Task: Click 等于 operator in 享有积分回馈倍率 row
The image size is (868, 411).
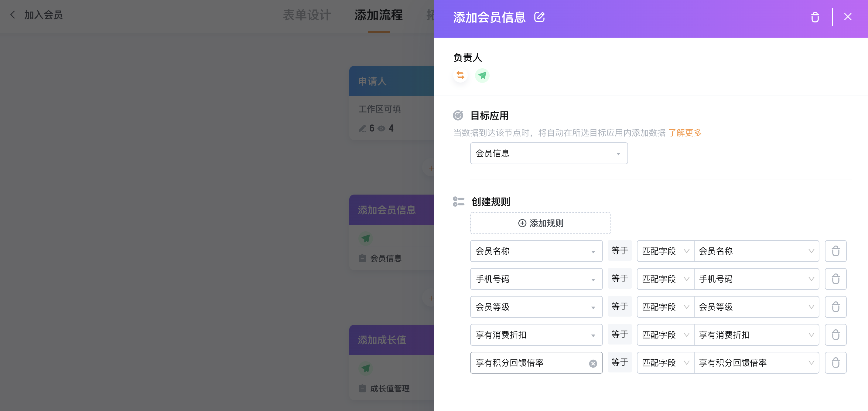Action: pyautogui.click(x=620, y=362)
